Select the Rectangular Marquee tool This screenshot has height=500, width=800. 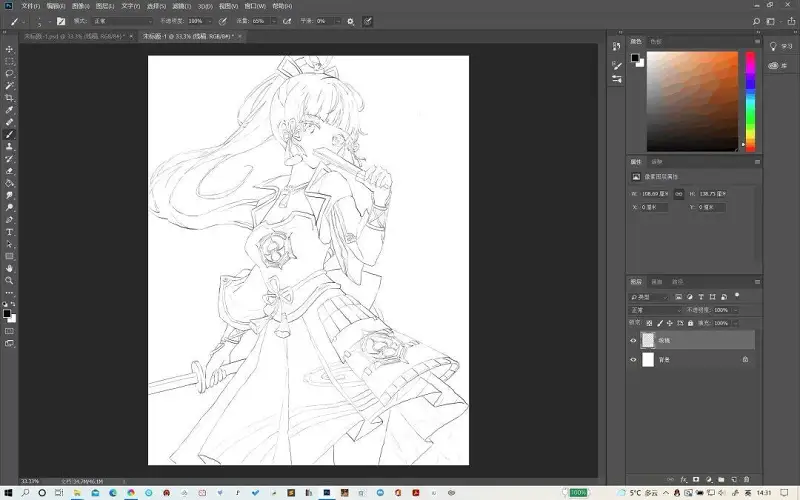(9, 61)
